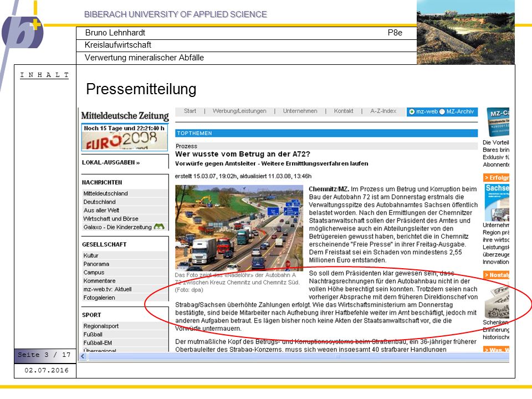The height and width of the screenshot is (399, 532).
Task: Click the Sachsen advertisement image
Action: (497, 202)
